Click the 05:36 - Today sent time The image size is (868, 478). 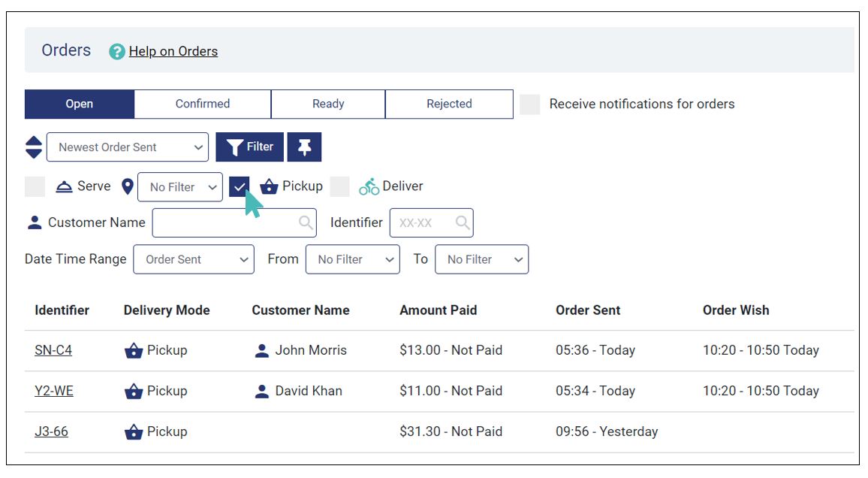(x=595, y=350)
